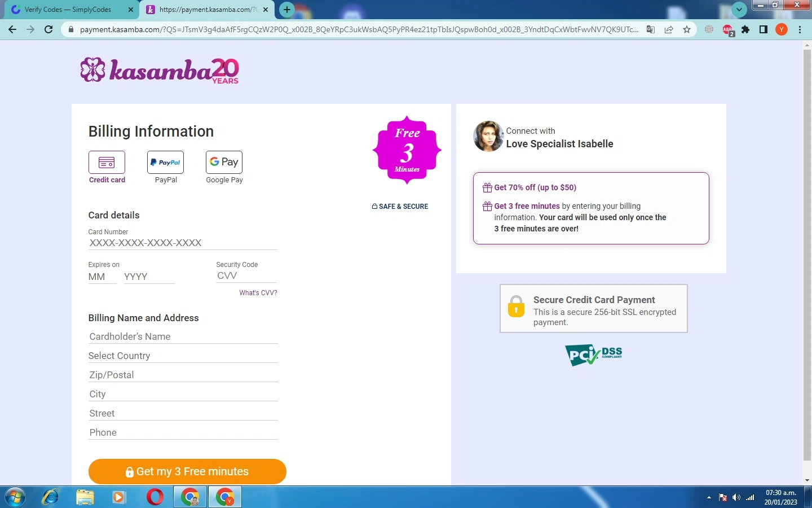Choose PayPal as payment method
The image size is (812, 508).
point(165,167)
